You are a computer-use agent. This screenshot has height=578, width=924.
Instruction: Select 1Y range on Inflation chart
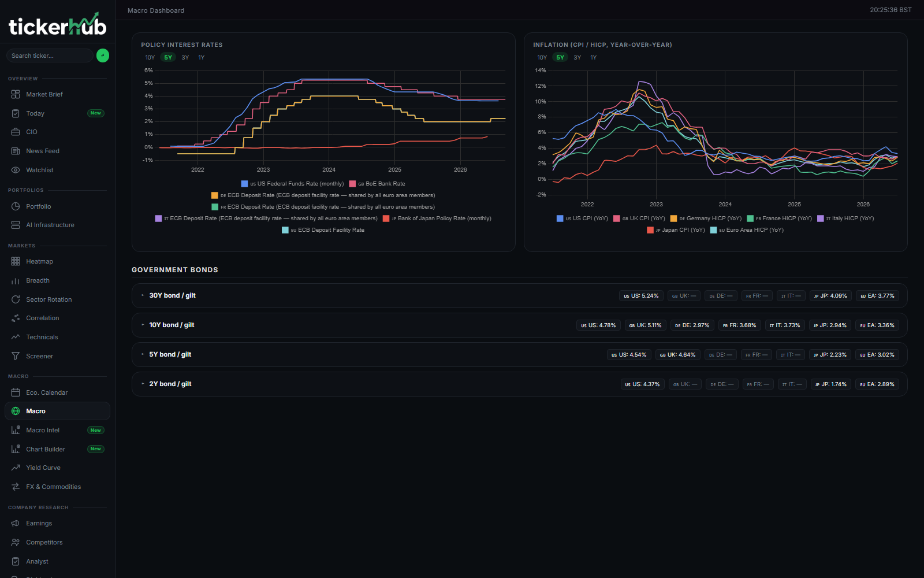click(594, 57)
